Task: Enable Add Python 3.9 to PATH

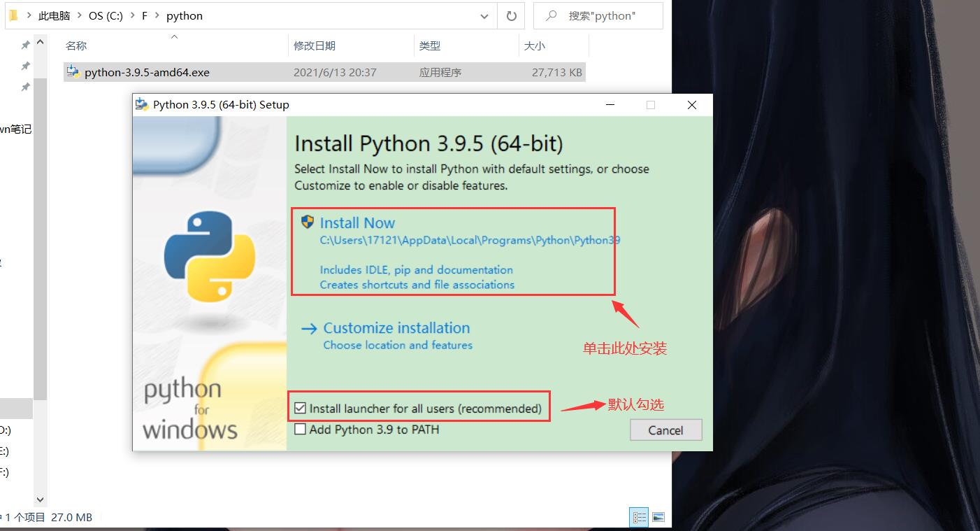Action: tap(301, 430)
